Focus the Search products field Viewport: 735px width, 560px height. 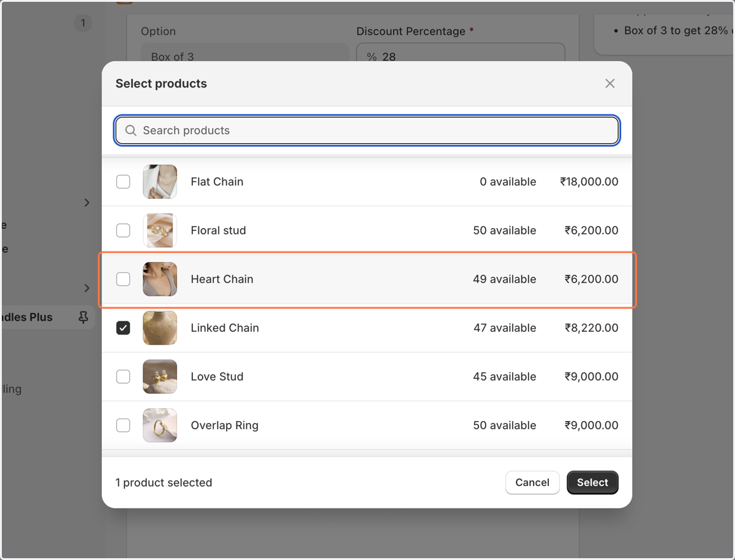point(367,130)
